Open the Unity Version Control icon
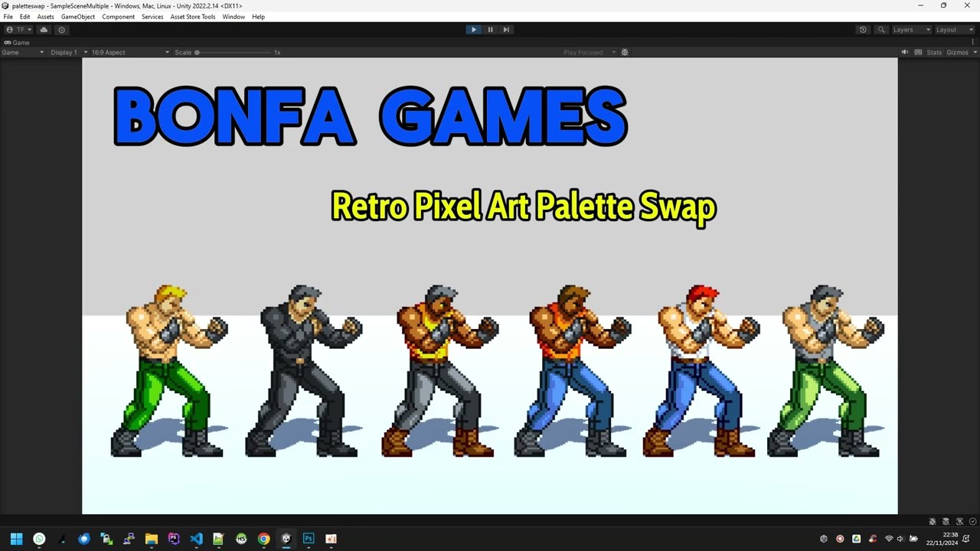 pyautogui.click(x=62, y=30)
